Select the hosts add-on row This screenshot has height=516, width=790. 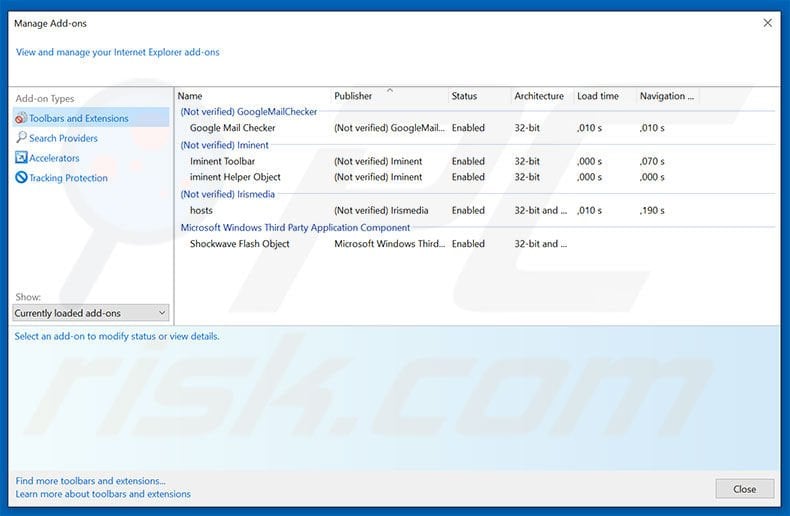coord(476,210)
